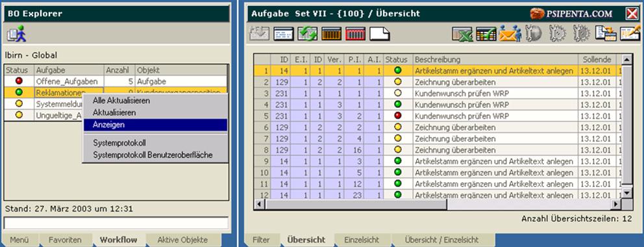Click green status dot of Reklamationen row

(19, 92)
